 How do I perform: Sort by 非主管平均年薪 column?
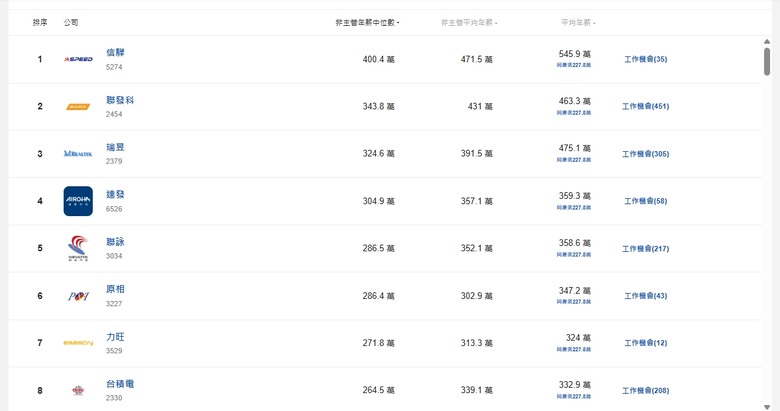[469, 22]
